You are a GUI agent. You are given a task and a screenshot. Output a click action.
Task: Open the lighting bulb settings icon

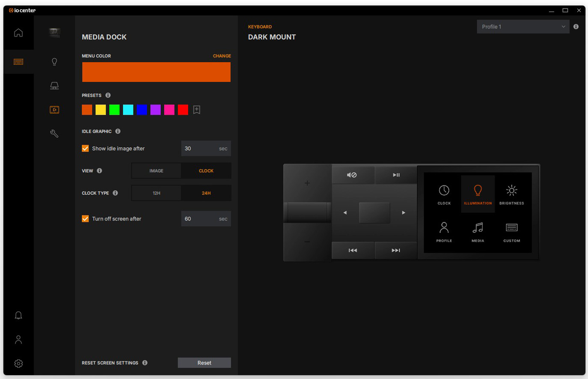(x=54, y=62)
